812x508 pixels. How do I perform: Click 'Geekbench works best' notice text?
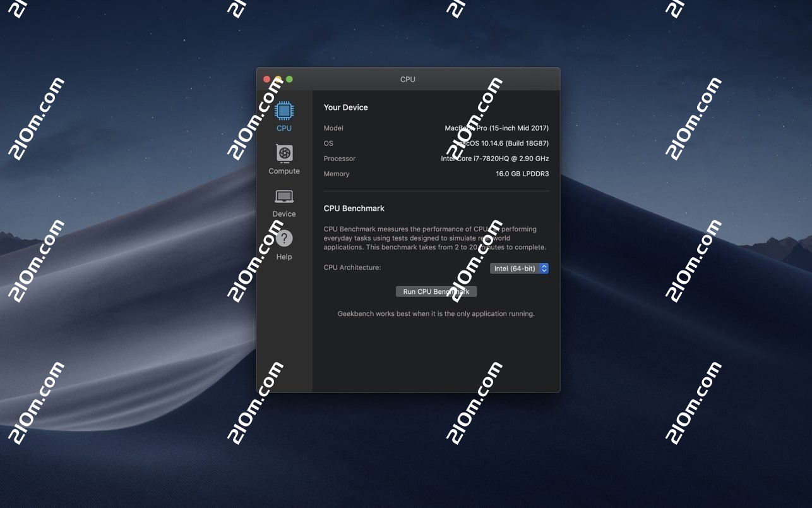(436, 313)
